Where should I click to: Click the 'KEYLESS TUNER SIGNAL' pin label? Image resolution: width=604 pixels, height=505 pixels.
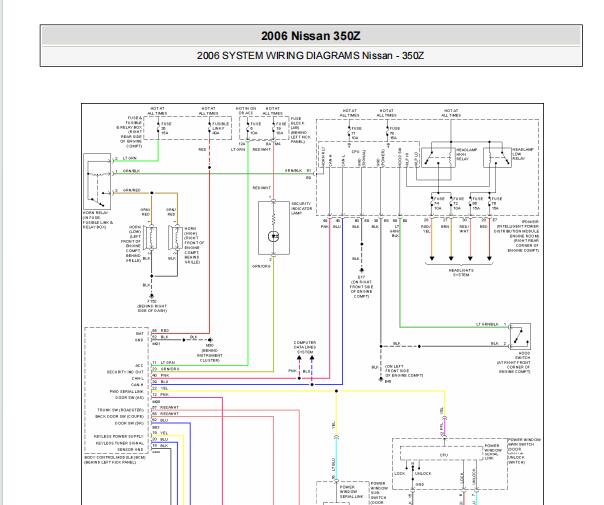click(119, 443)
